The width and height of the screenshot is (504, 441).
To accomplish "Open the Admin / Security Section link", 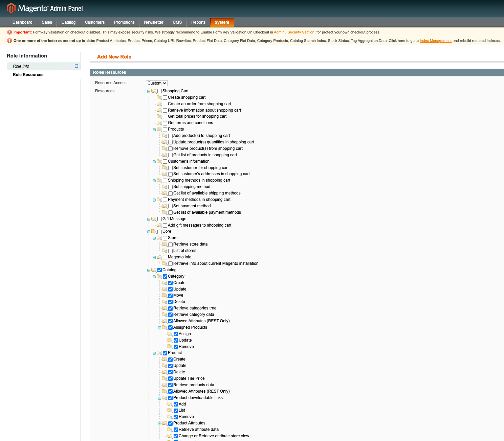I will pyautogui.click(x=294, y=32).
